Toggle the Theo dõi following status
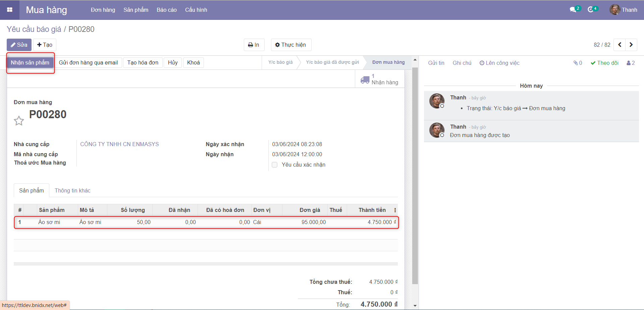The height and width of the screenshot is (310, 644). [604, 63]
